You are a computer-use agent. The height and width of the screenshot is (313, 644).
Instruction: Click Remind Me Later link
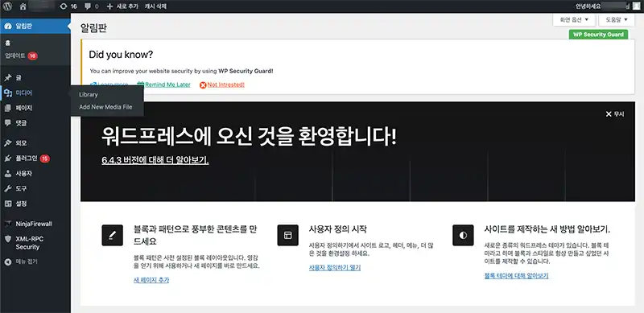[x=167, y=84]
